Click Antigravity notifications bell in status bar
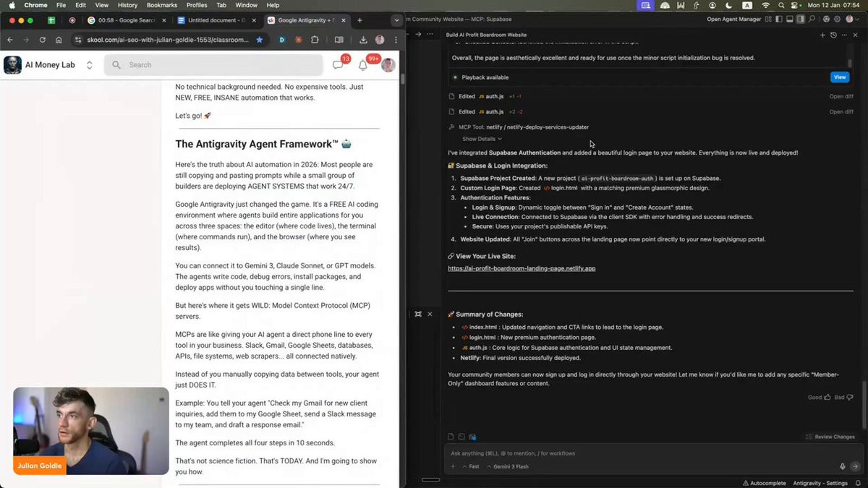Screen dimensions: 868x488 point(859,483)
